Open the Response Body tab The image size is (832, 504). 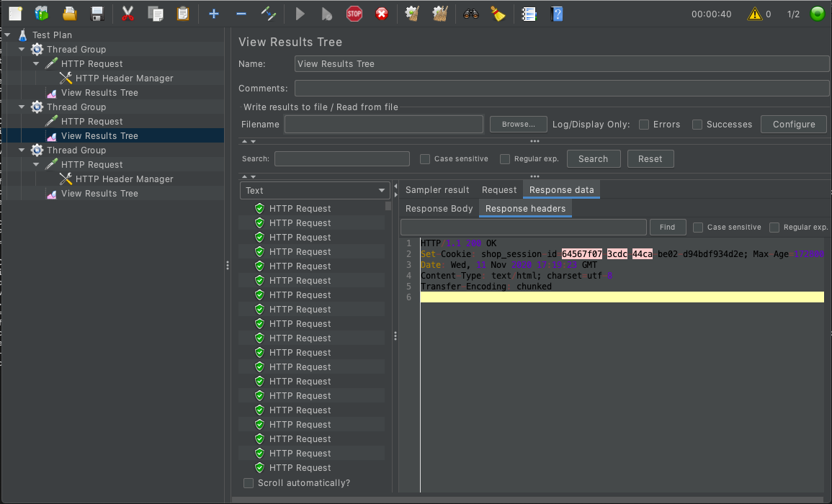pos(439,208)
